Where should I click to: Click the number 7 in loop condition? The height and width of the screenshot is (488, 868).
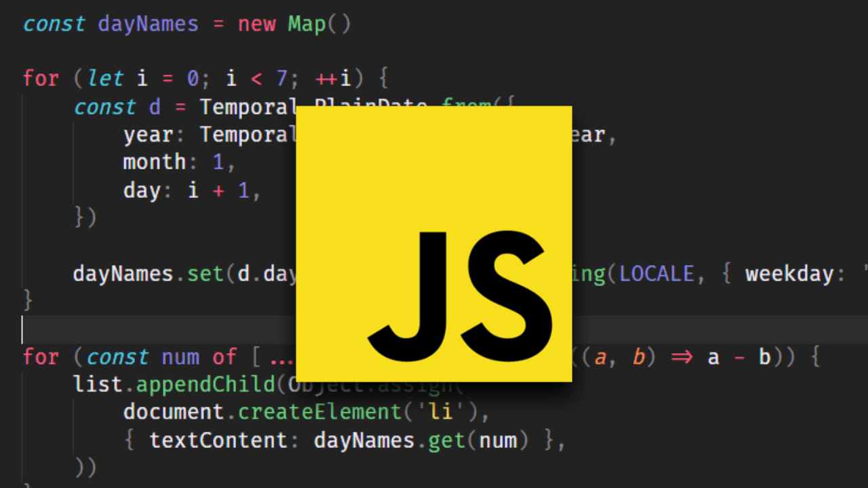[x=281, y=79]
